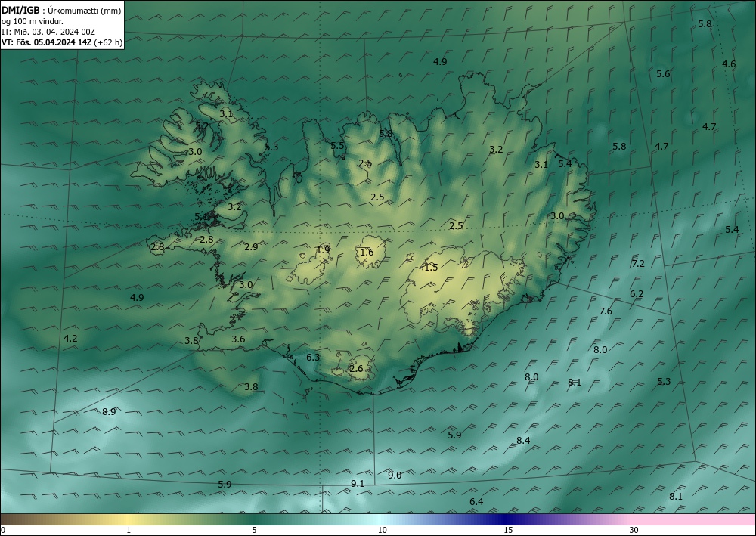Click the 5.6 value label

[663, 74]
